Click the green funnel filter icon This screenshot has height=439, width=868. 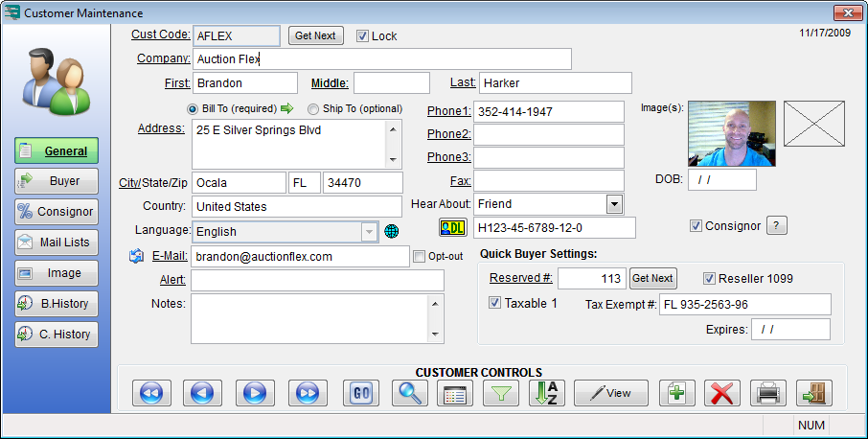(x=500, y=394)
